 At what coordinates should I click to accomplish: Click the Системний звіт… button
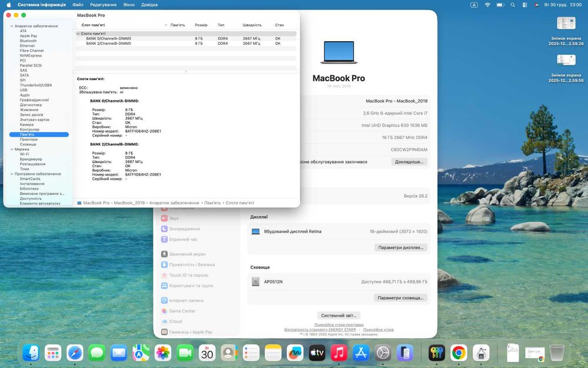339,316
